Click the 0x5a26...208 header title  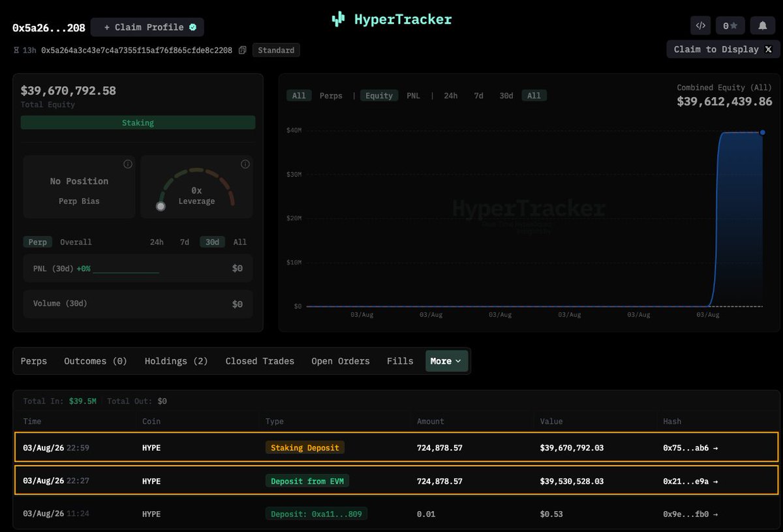(48, 29)
